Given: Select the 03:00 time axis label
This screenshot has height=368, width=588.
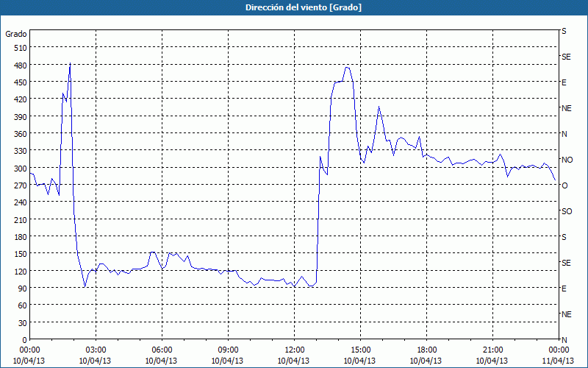Looking at the screenshot, I should click(x=96, y=350).
